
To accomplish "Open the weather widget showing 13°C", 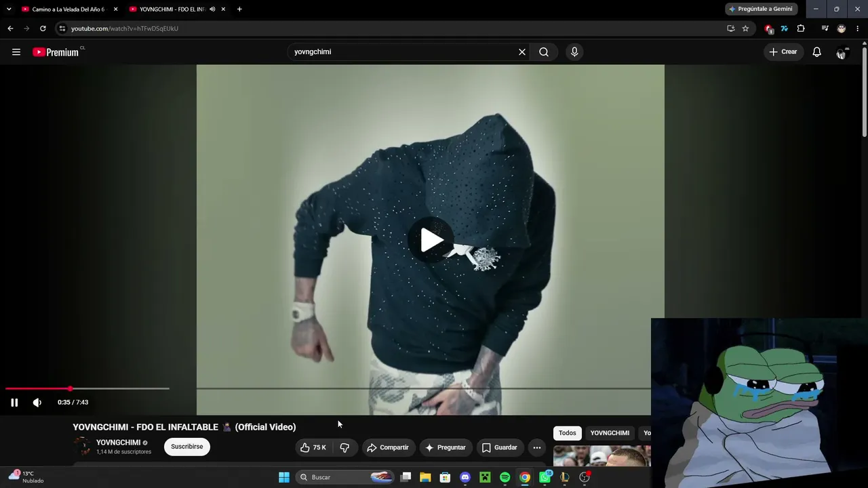I will pyautogui.click(x=26, y=476).
